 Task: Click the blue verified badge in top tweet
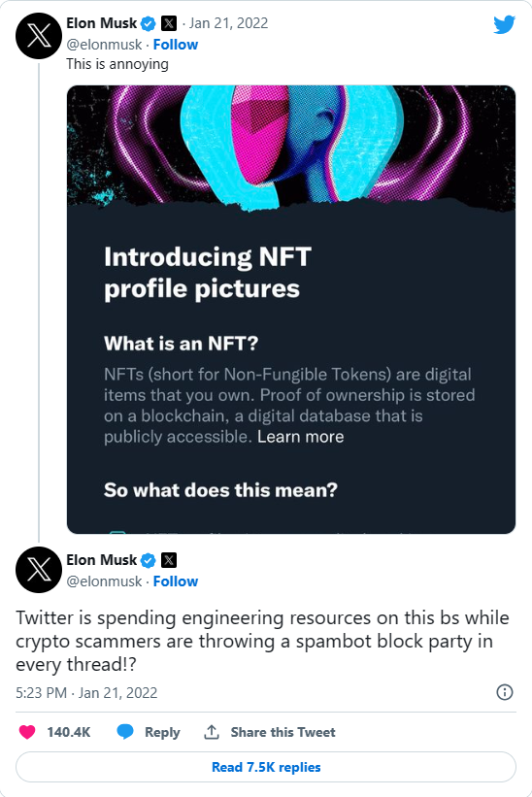(x=149, y=23)
